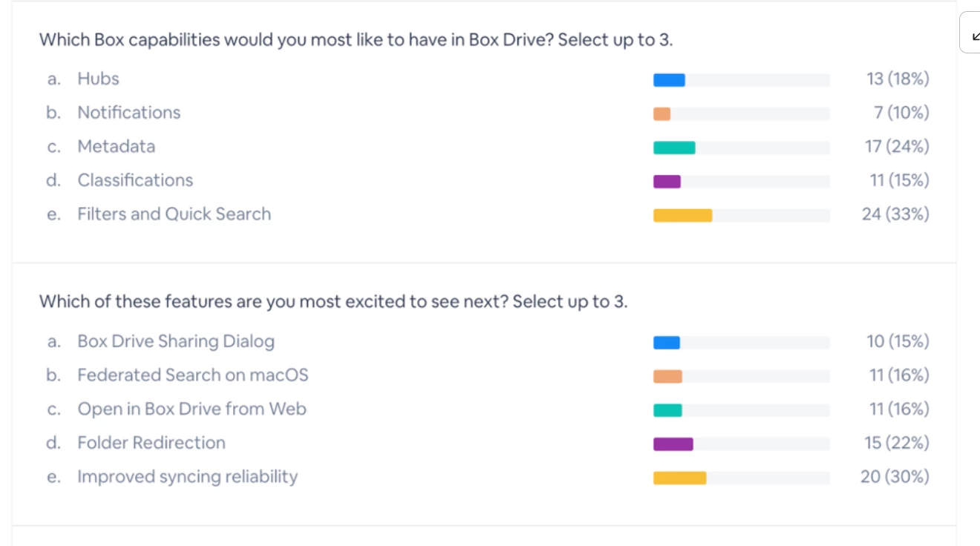Click the purple Classifications result bar
The image size is (980, 546).
667,182
